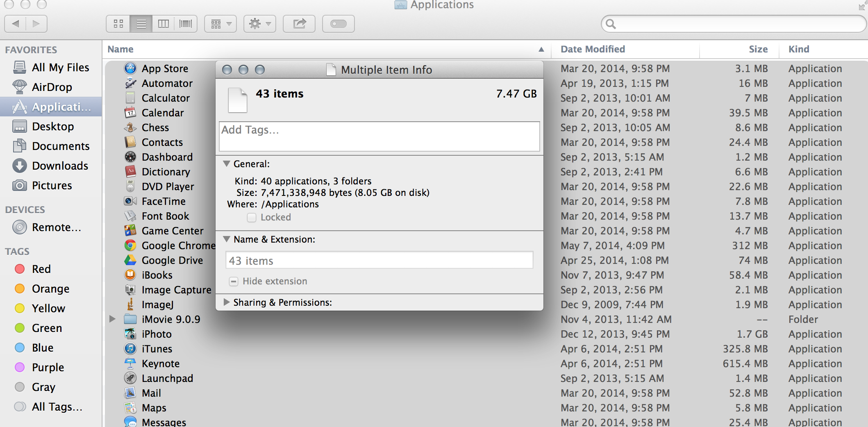Open Desktop from the sidebar
The image size is (868, 427).
tap(51, 126)
